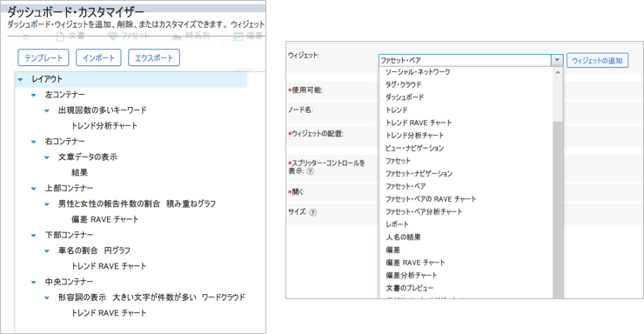The height and width of the screenshot is (334, 644).
Task: Click the dropdown list scrollbar thumb
Action: coord(558,210)
